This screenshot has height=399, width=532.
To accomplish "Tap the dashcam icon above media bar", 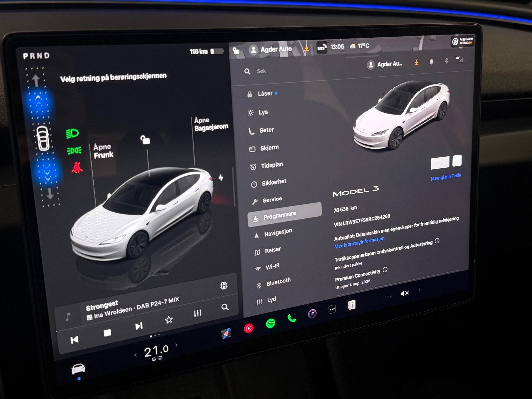I will coord(224,285).
